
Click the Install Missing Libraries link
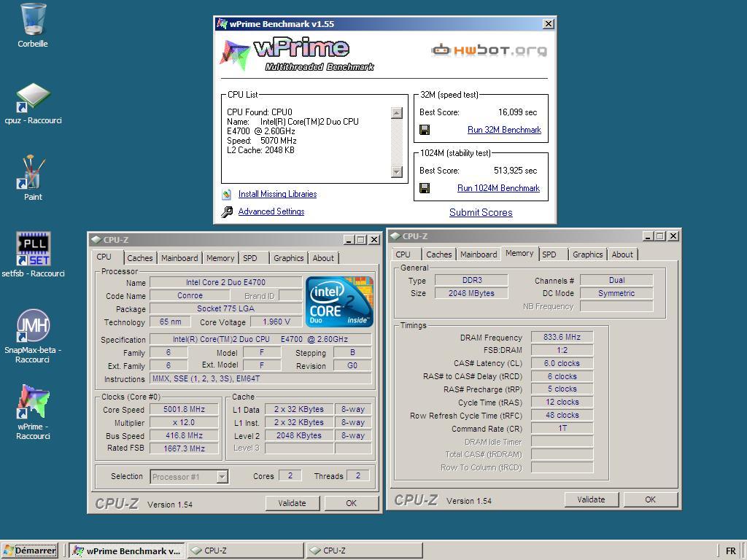(277, 194)
